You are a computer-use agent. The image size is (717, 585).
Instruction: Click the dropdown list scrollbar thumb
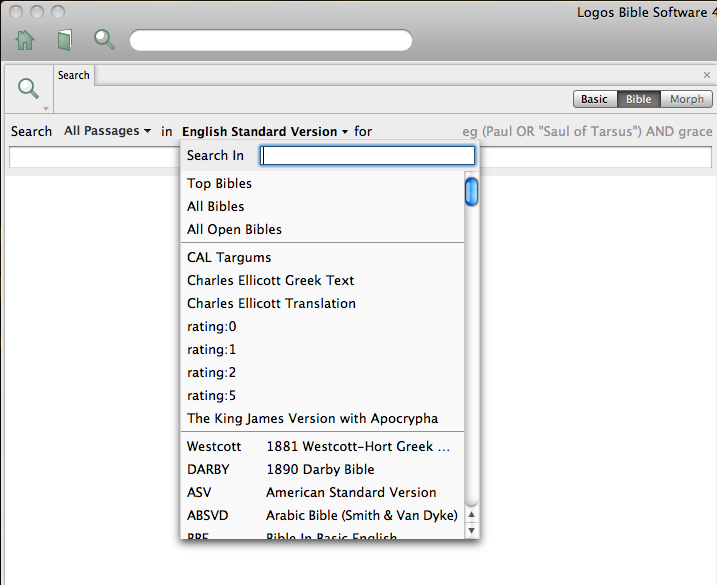pos(471,192)
